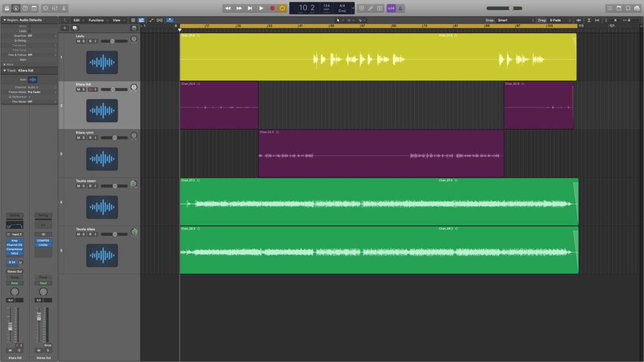Start playback with the Play button
This screenshot has width=644, height=362.
coord(261,8)
